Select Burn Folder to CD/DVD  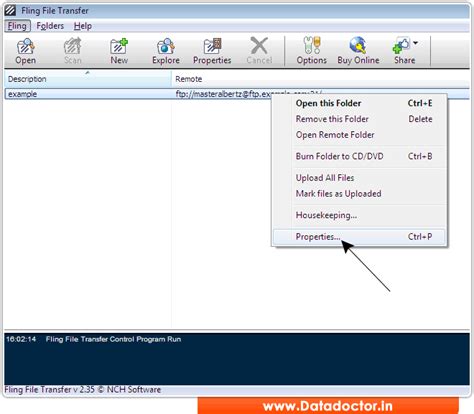pyautogui.click(x=359, y=156)
